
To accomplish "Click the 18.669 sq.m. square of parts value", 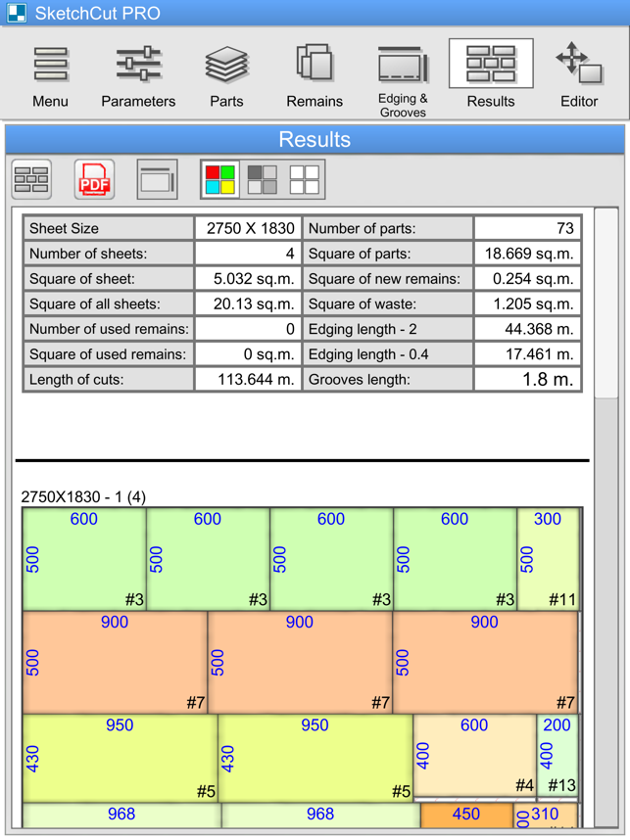I will tap(527, 254).
